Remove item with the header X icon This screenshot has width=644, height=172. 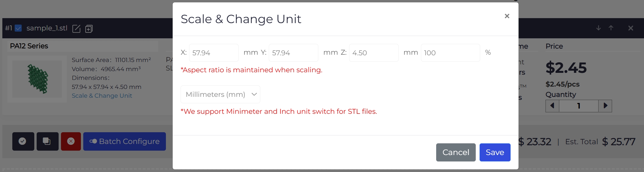pos(631,28)
